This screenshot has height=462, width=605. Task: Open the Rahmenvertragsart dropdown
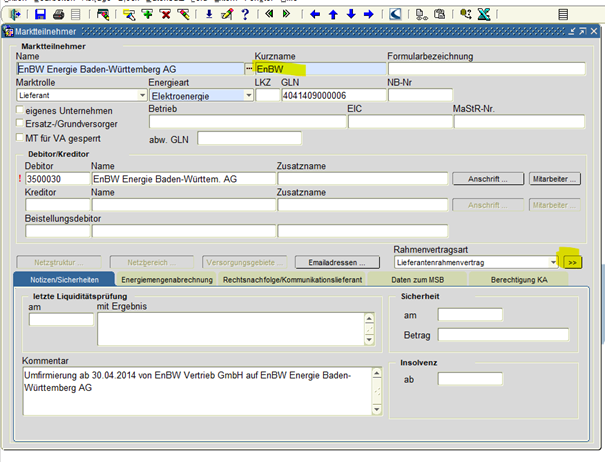[x=552, y=261]
